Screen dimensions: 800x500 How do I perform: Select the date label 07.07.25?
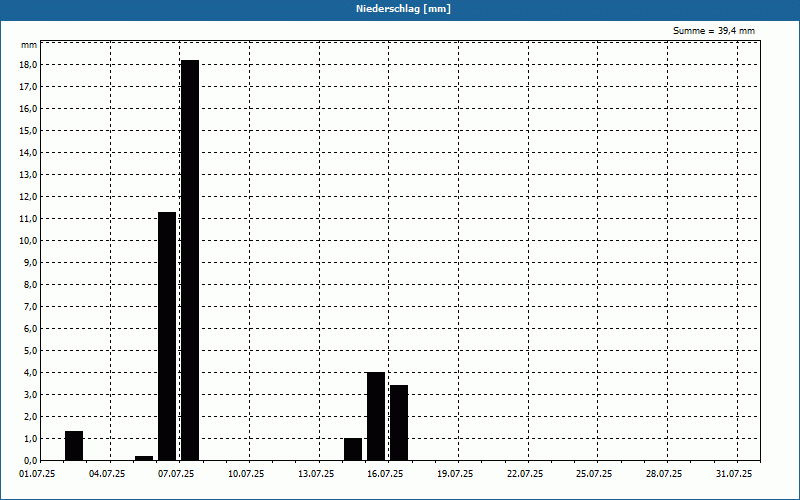[176, 474]
